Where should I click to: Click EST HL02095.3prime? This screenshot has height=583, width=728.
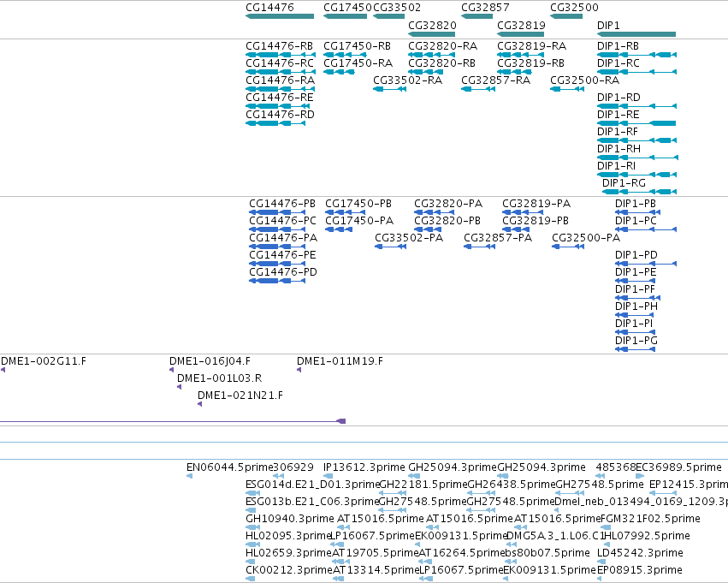click(288, 536)
